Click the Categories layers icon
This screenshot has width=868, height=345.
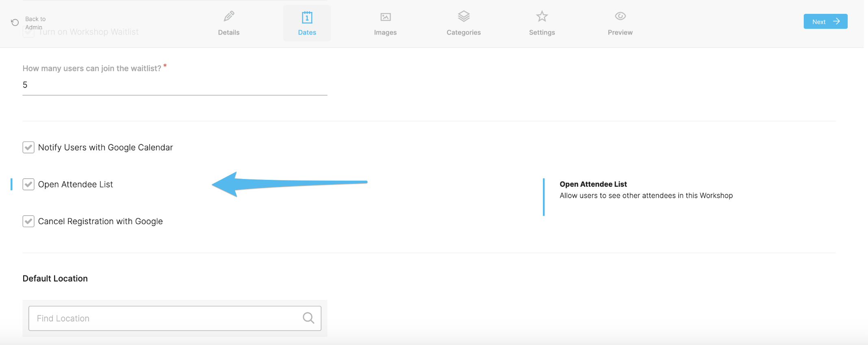pyautogui.click(x=464, y=16)
